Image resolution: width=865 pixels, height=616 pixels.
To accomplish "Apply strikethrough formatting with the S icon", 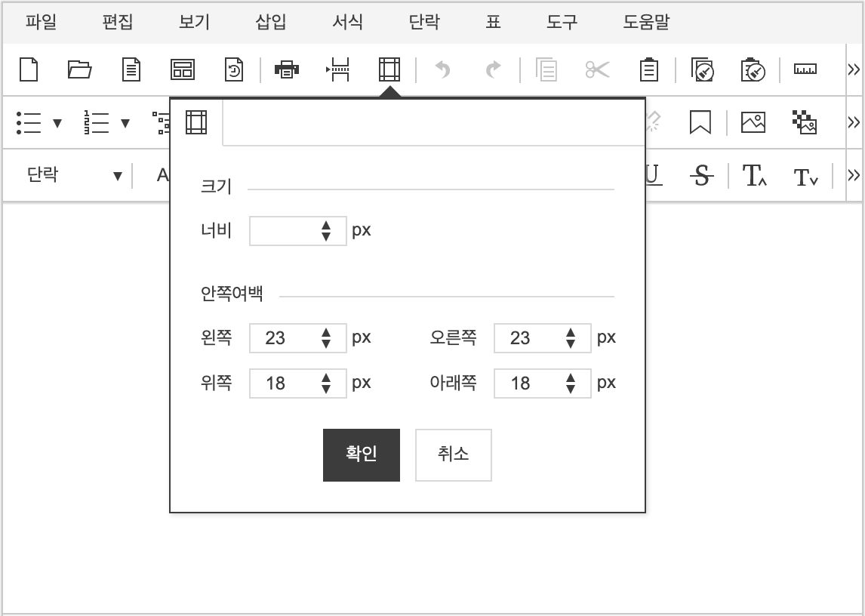I will point(702,176).
